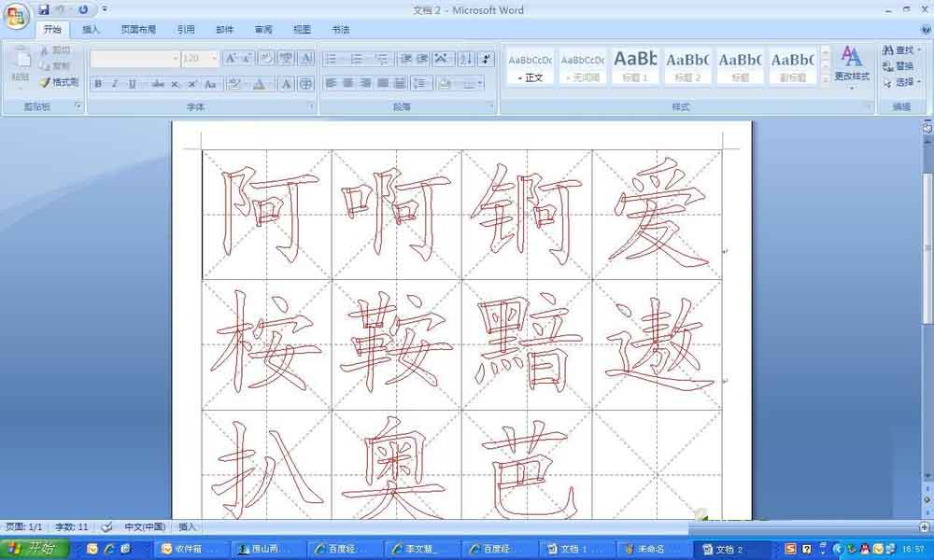
Task: Open the 审阅 ribbon tab
Action: coord(263,29)
